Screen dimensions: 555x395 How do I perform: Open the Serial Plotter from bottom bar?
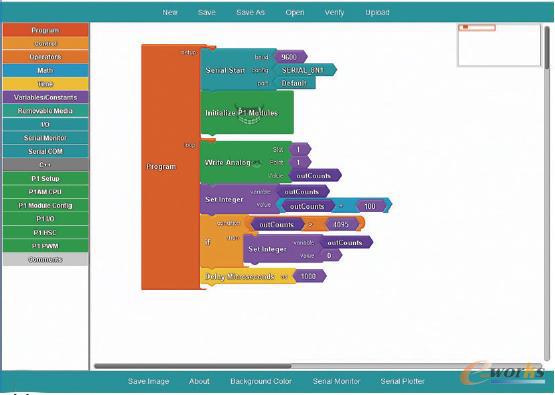pyautogui.click(x=402, y=381)
